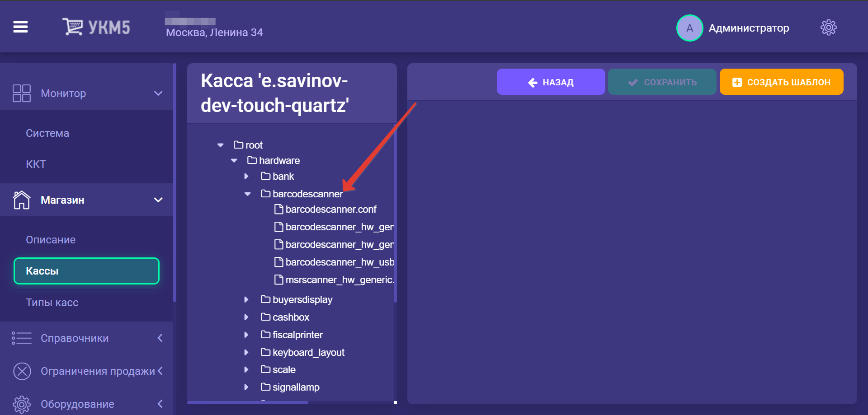Select Типы касс in the sidebar
The image size is (868, 415).
[x=52, y=303]
